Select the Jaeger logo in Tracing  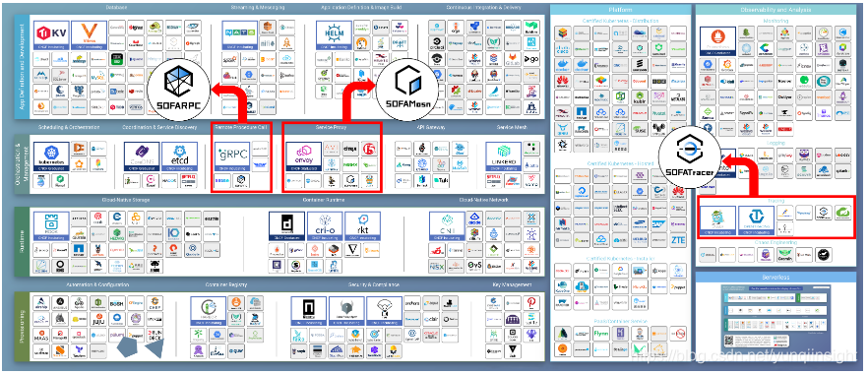tap(717, 220)
